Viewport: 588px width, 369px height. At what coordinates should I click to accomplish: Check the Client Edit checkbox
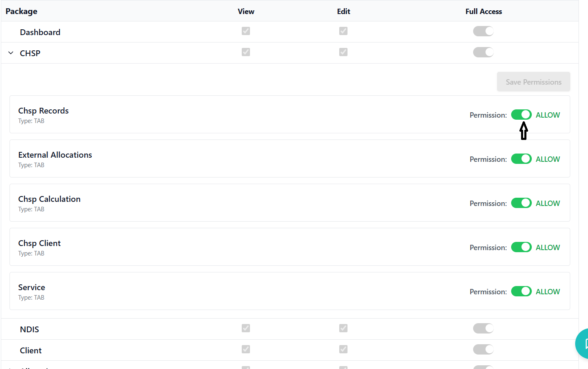pyautogui.click(x=343, y=349)
